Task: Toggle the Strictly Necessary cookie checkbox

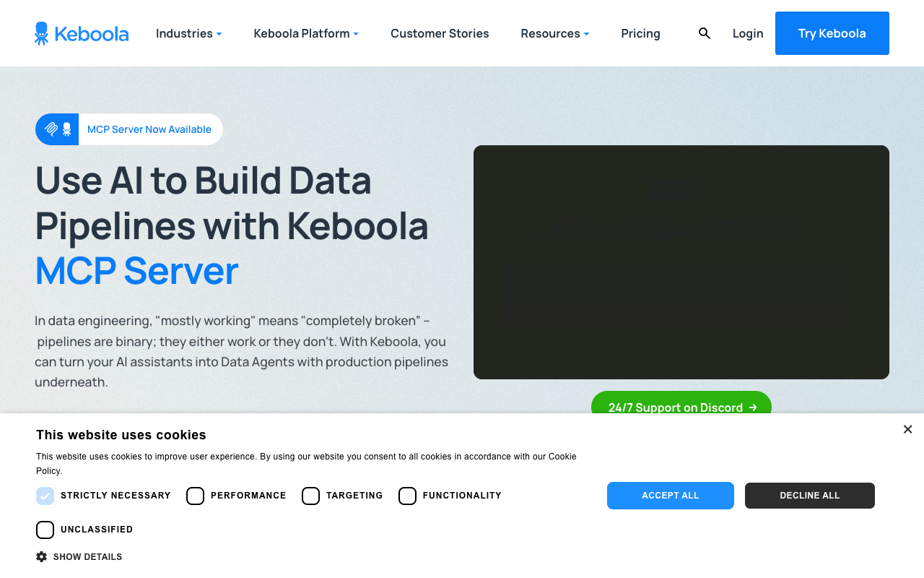Action: (x=45, y=496)
